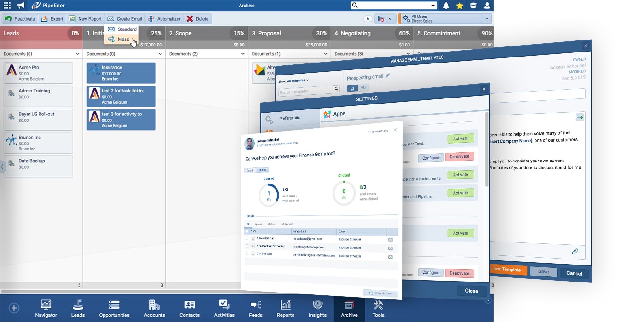The width and height of the screenshot is (644, 322).
Task: Switch to the Content tab in email stats
Action: tap(262, 169)
